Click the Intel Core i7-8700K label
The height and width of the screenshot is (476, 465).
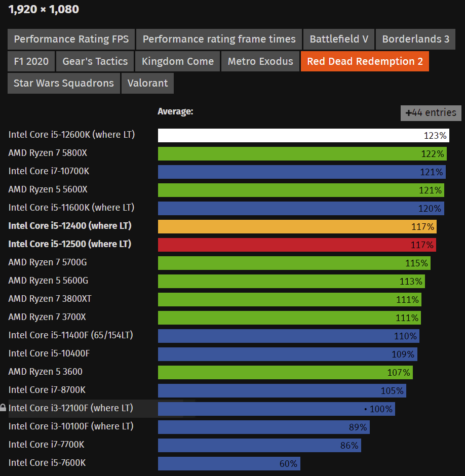[47, 390]
